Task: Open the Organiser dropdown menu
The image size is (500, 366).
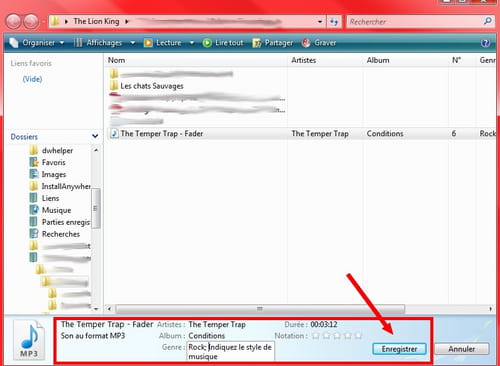Action: coord(37,43)
